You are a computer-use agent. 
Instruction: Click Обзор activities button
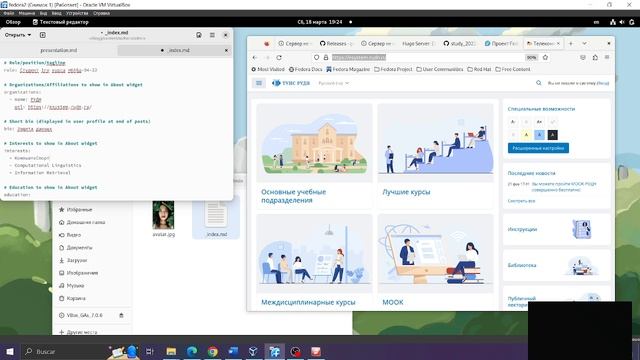coord(13,22)
